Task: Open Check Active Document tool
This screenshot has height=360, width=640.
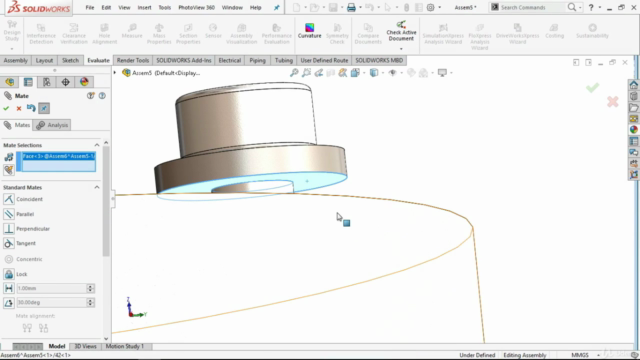Action: point(401,31)
